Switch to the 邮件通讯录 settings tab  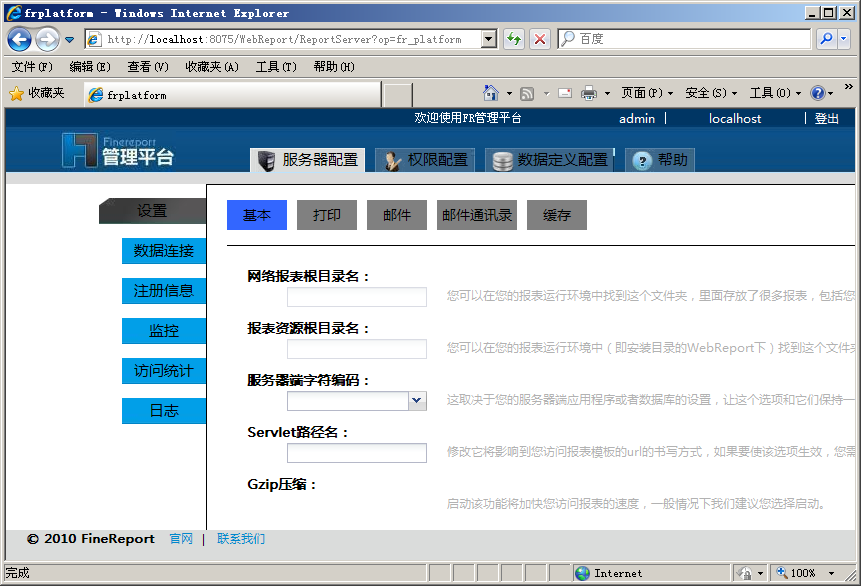477,215
